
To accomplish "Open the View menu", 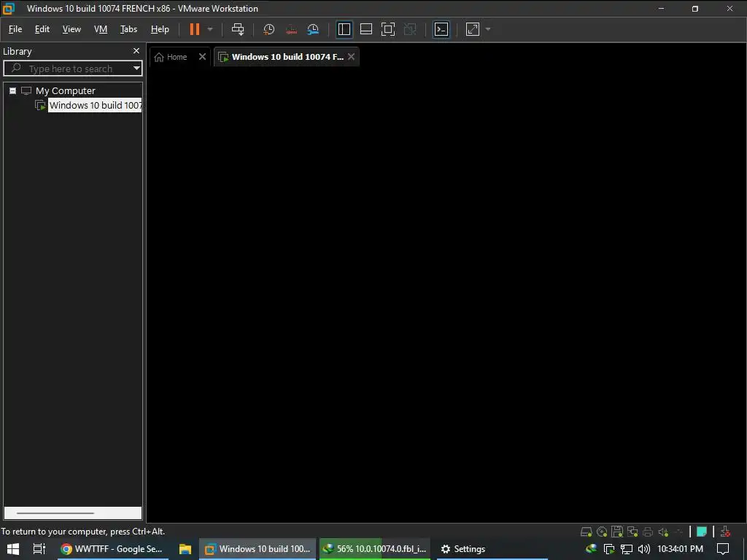I will click(x=71, y=29).
